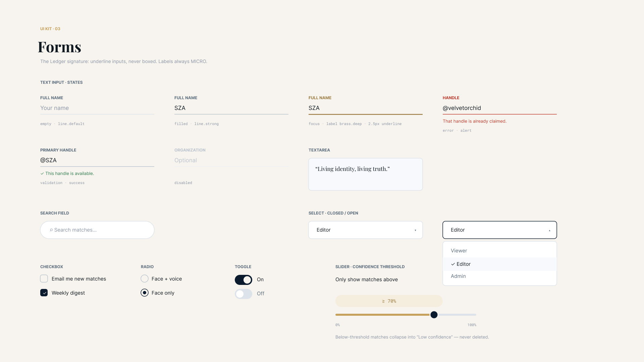Click the 0% slider label
The height and width of the screenshot is (362, 644).
(x=337, y=325)
